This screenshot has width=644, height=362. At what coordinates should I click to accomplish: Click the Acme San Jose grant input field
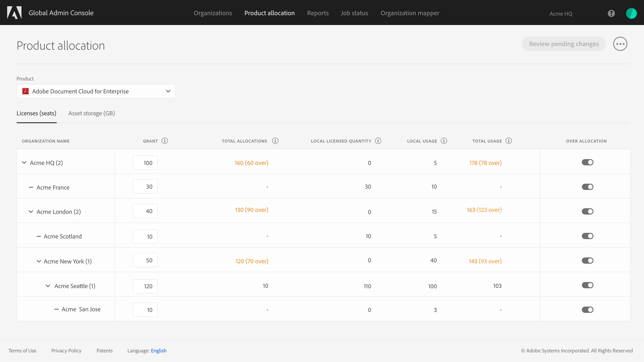point(145,310)
